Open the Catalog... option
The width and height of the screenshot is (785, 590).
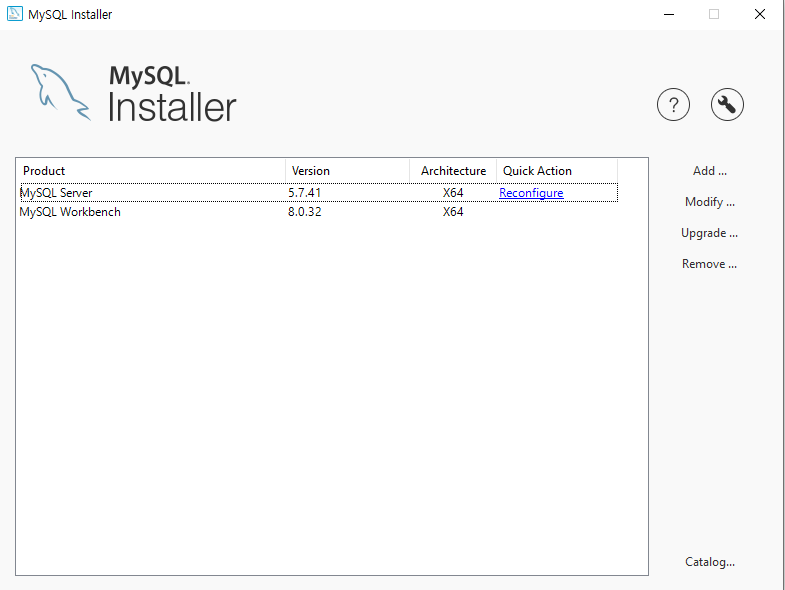(709, 562)
